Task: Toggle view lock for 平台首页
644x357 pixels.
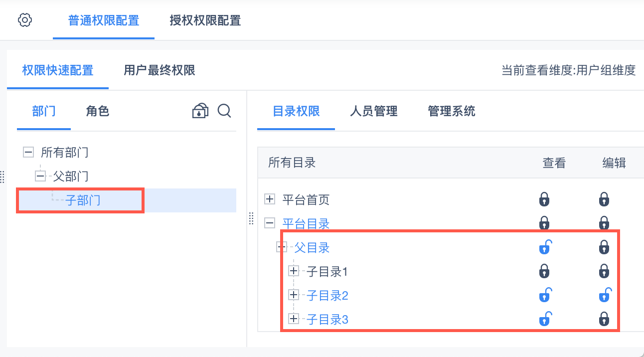Action: click(x=544, y=199)
